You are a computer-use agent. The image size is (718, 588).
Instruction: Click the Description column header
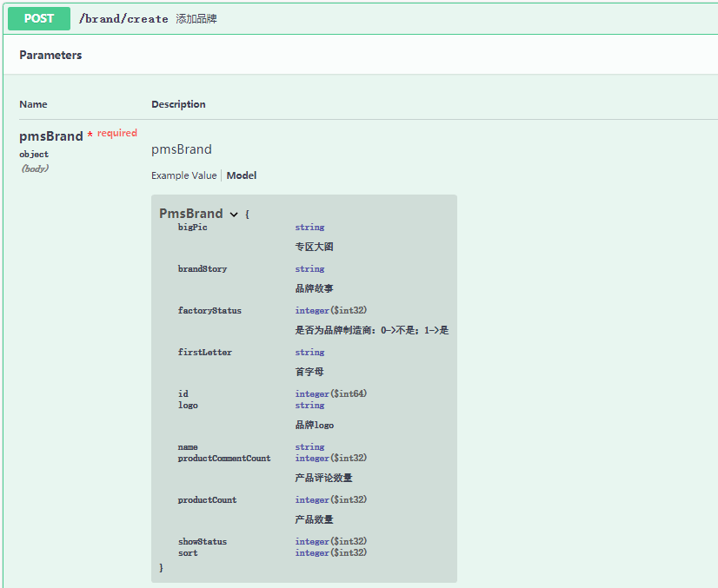[178, 104]
